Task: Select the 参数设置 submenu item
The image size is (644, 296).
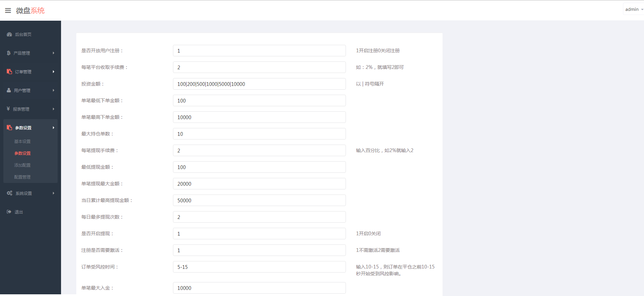Action: (22, 153)
